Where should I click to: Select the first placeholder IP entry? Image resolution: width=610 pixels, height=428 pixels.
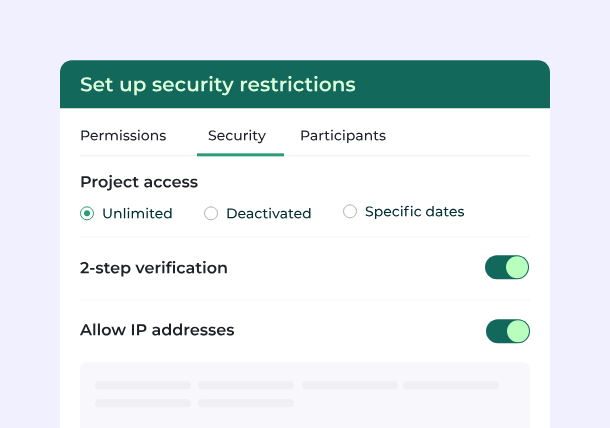click(x=143, y=385)
